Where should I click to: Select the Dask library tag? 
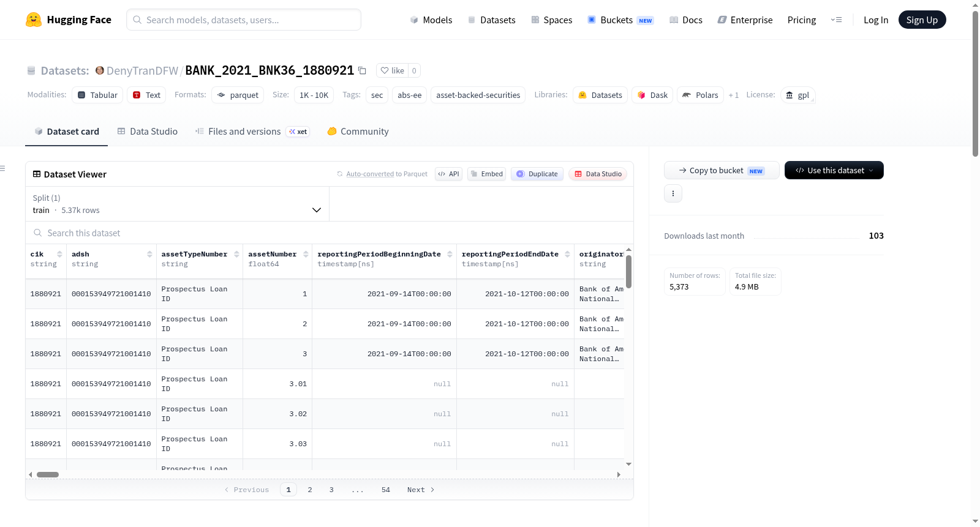[x=652, y=95]
